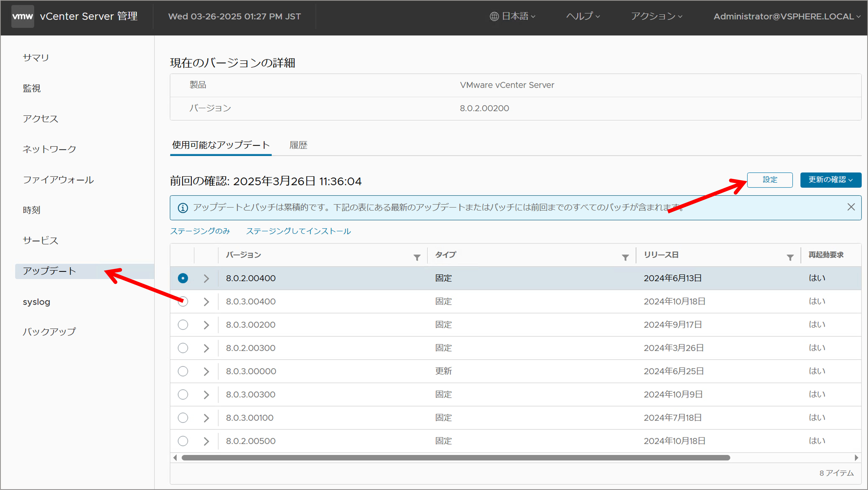Filter the バージョン column

click(417, 258)
